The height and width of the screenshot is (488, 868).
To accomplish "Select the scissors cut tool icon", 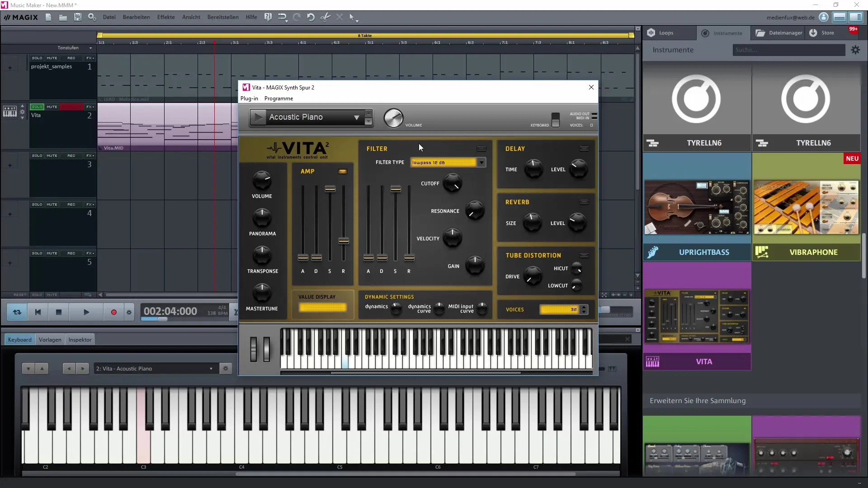I will (325, 17).
